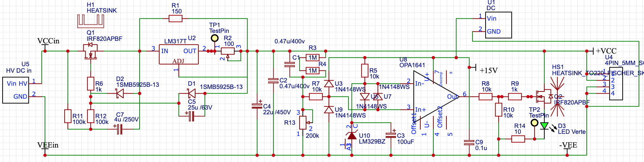Select resistor R4 1M
The image size is (644, 162).
313,71
